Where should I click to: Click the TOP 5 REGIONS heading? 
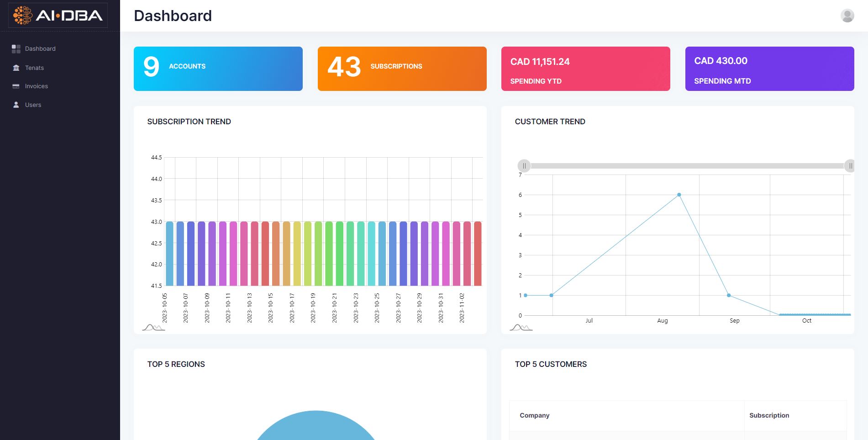coord(176,364)
